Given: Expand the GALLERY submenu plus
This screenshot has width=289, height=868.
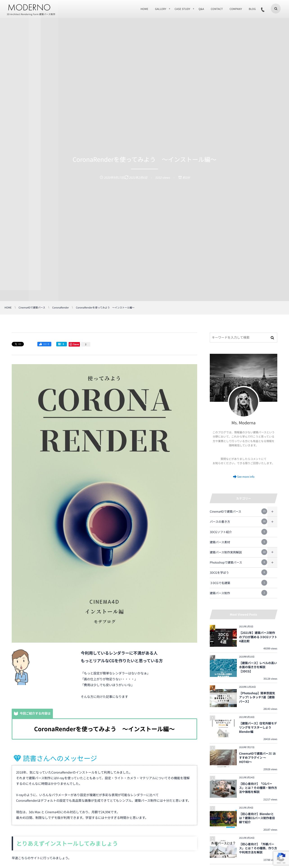Looking at the screenshot, I should pos(169,9).
